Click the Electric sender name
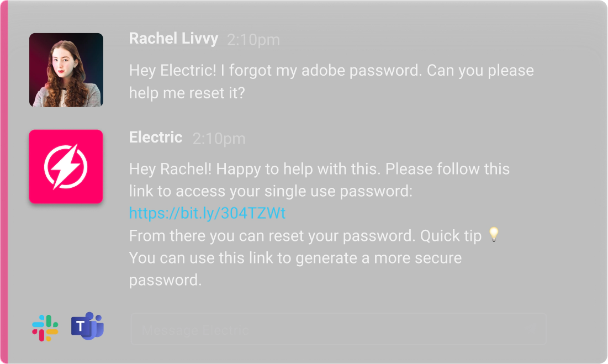Viewport: 608px width, 364px height. click(155, 138)
